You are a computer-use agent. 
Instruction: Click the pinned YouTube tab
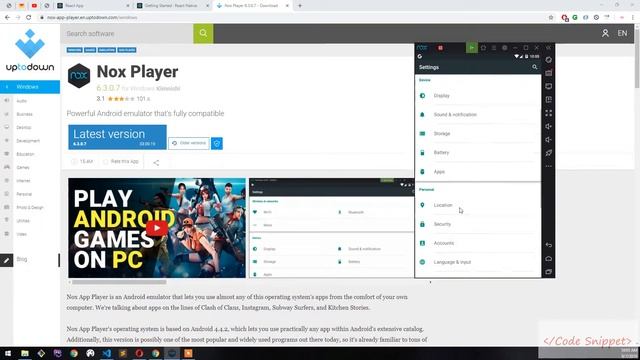[34, 6]
